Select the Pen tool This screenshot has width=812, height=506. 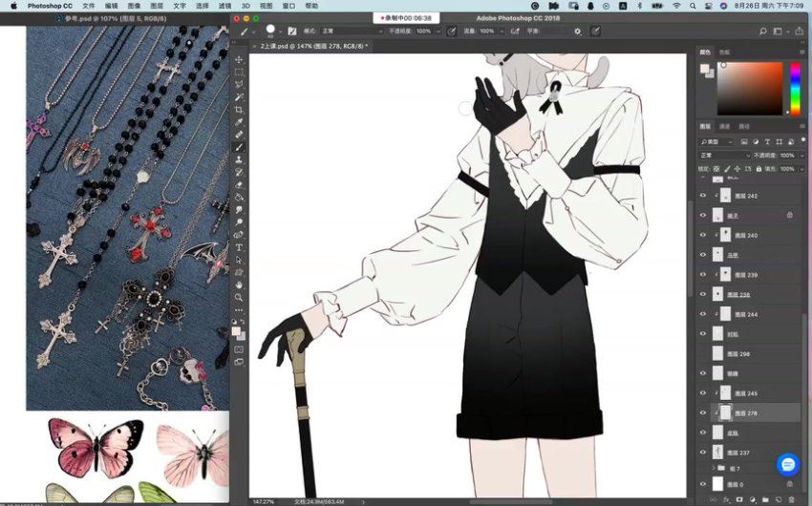click(x=239, y=235)
